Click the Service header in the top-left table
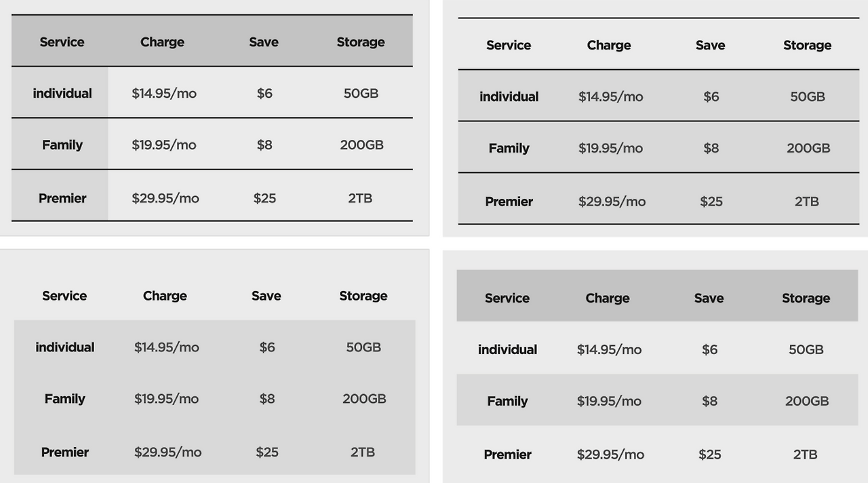Image resolution: width=868 pixels, height=483 pixels. [62, 42]
